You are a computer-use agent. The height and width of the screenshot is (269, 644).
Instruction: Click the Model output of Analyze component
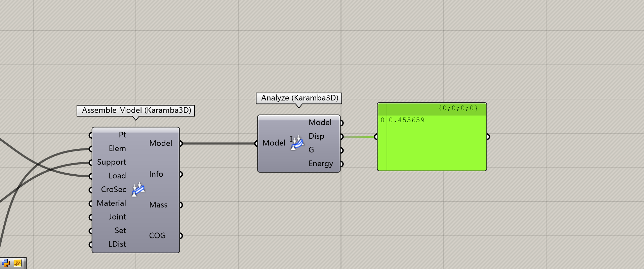coord(320,123)
